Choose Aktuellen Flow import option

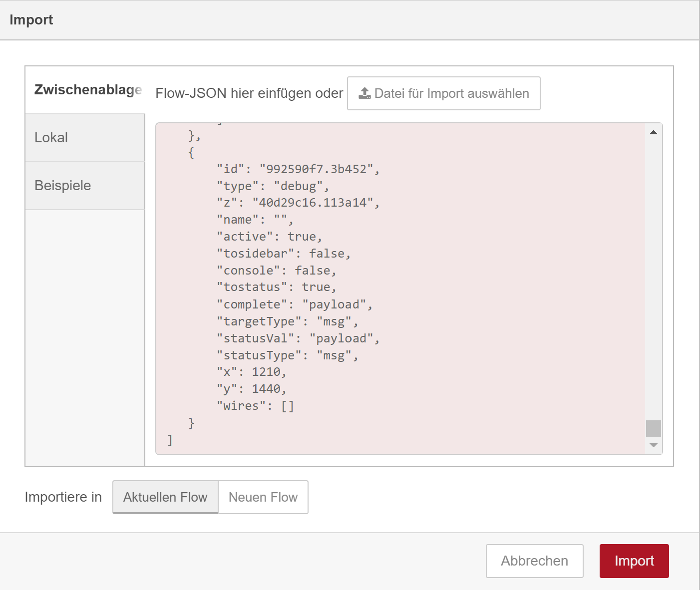pyautogui.click(x=165, y=497)
